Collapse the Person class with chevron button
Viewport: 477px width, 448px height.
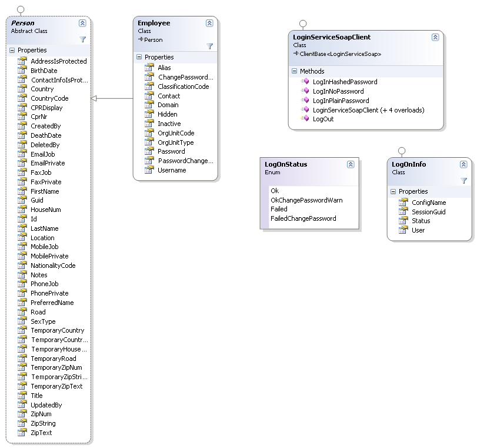tap(82, 23)
